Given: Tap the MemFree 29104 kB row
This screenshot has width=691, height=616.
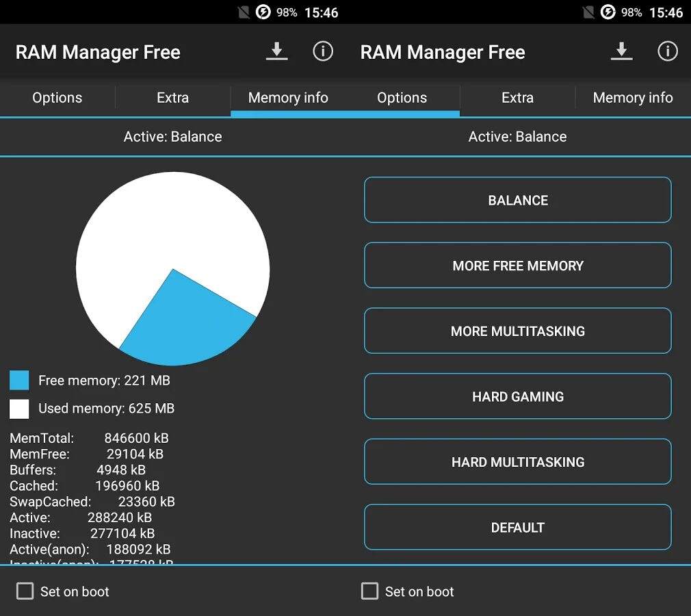Looking at the screenshot, I should (x=86, y=454).
